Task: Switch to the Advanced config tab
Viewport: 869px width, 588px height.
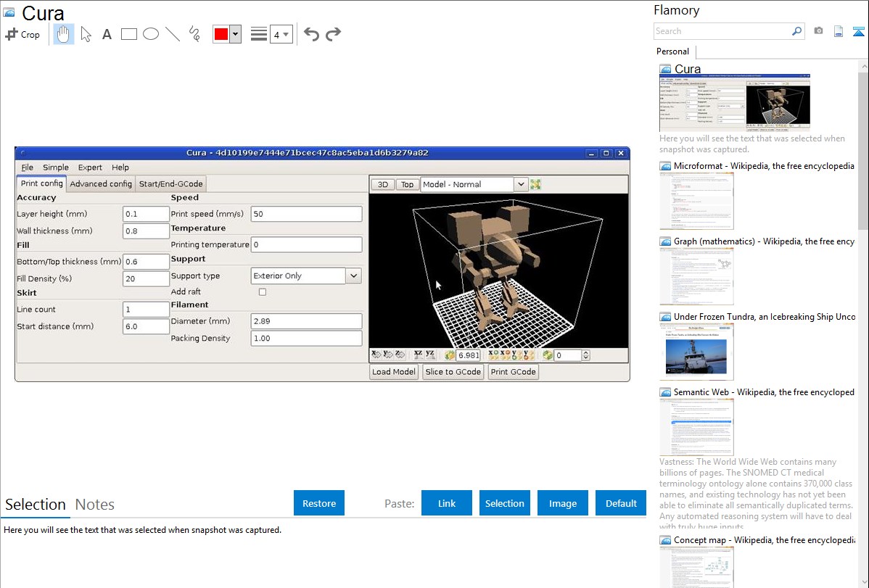Action: coord(101,184)
